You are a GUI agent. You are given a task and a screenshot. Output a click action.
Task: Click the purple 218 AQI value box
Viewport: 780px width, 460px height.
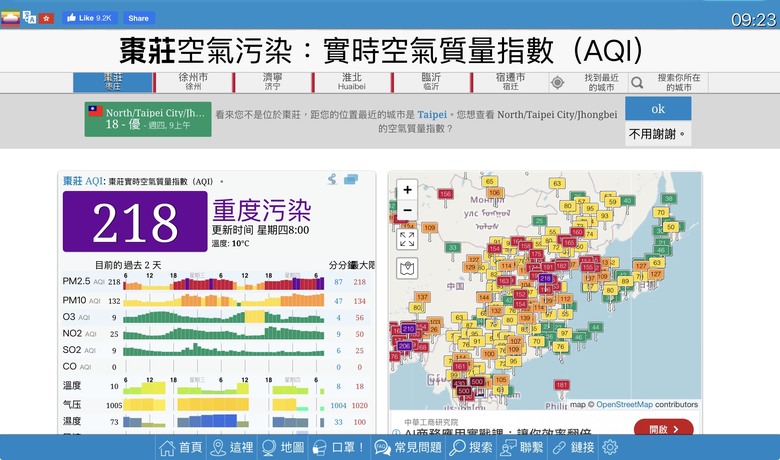click(135, 222)
